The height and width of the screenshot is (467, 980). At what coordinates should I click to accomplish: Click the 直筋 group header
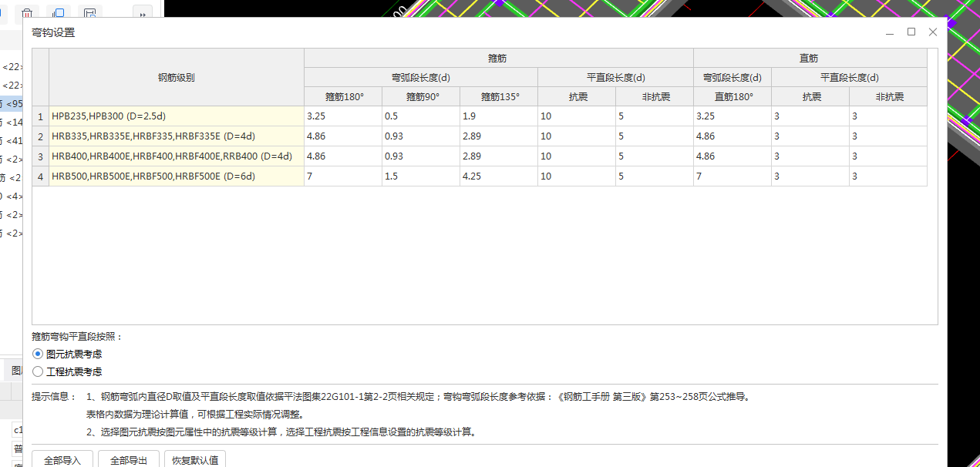tap(810, 58)
